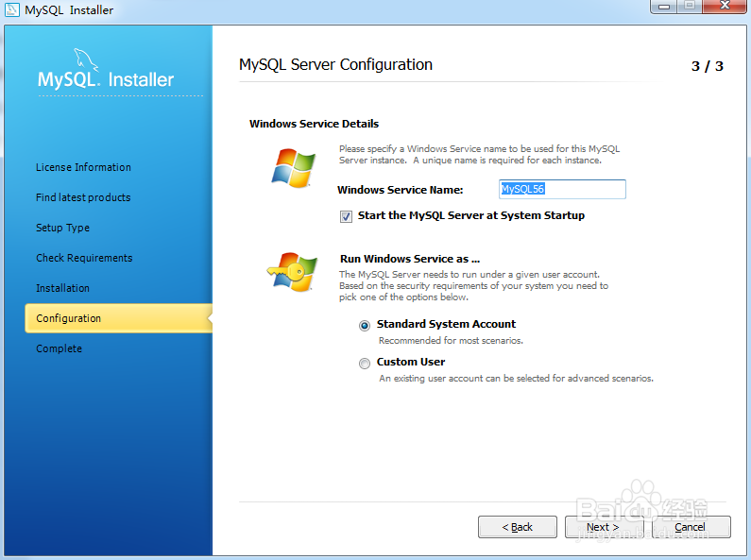Open the Check Requirements step

(x=84, y=258)
